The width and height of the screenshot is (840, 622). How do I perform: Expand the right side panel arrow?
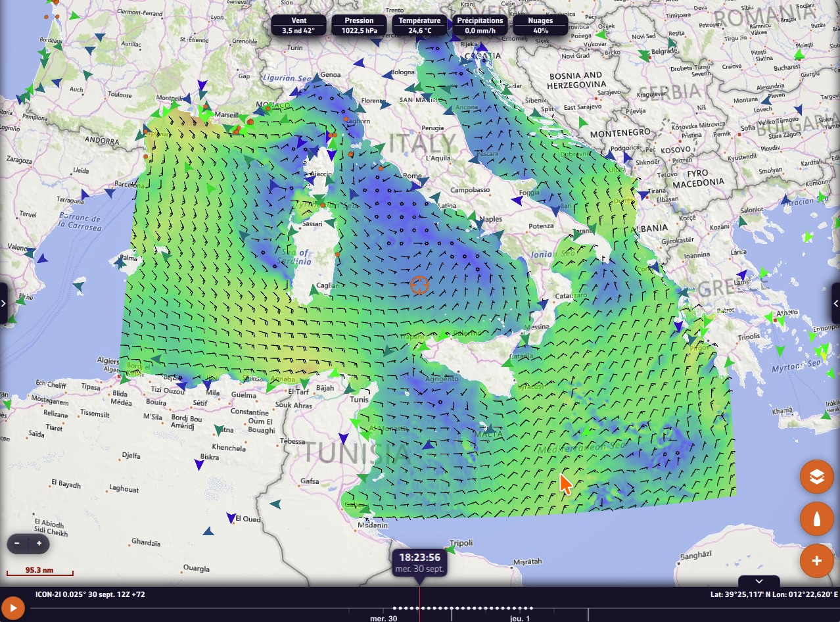pos(836,303)
